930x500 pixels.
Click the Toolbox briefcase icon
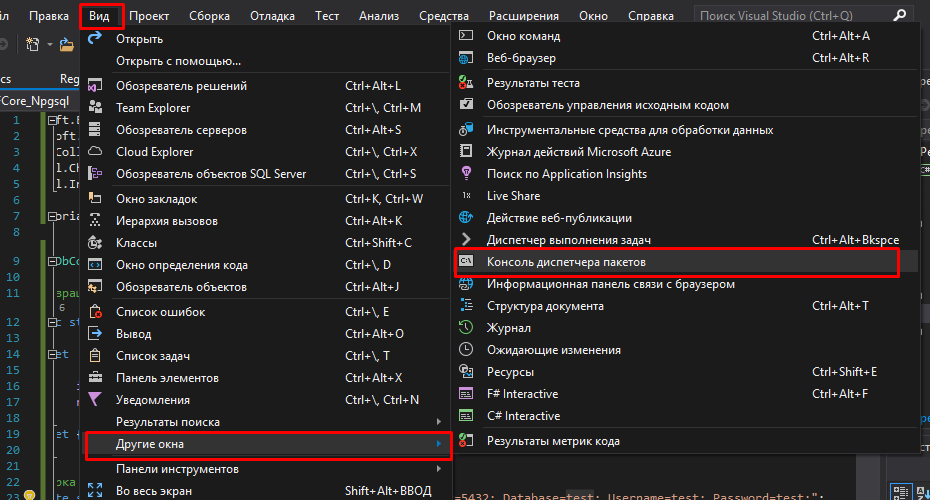pos(95,377)
